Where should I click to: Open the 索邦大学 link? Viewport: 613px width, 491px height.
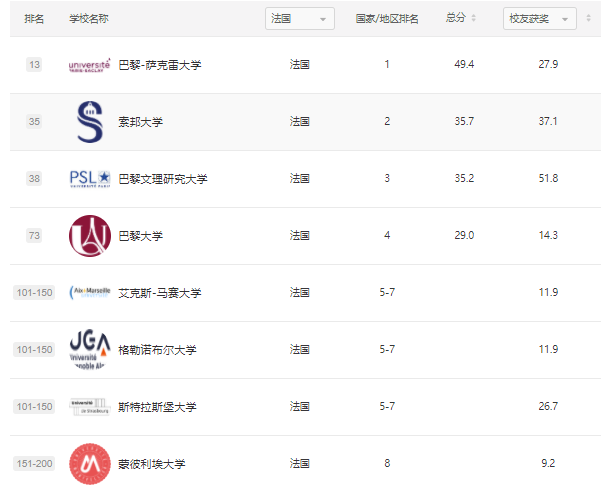pos(141,122)
